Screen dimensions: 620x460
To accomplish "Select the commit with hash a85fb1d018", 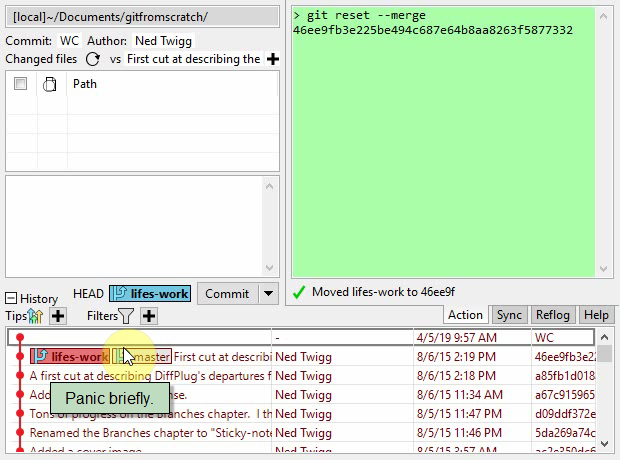I will pos(564,376).
